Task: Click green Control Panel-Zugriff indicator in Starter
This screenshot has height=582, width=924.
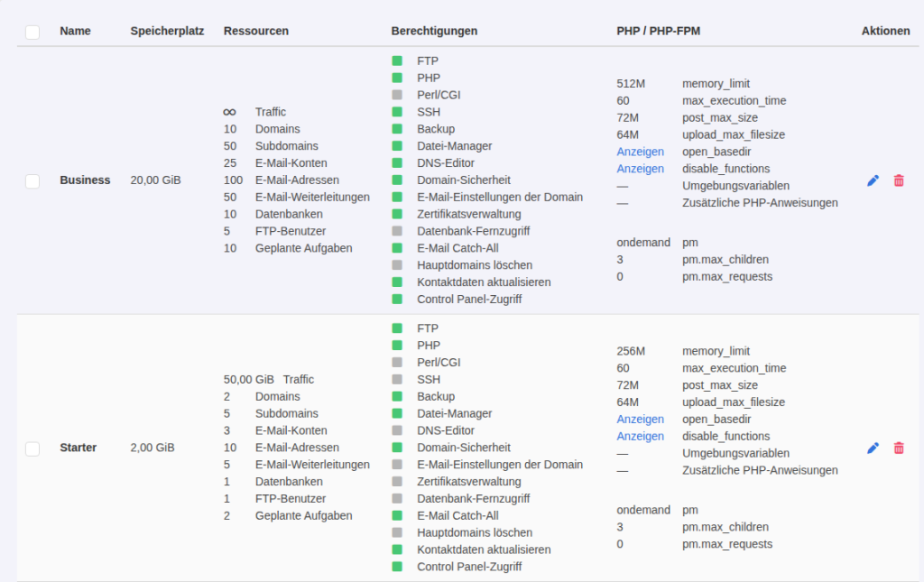Action: coord(397,567)
